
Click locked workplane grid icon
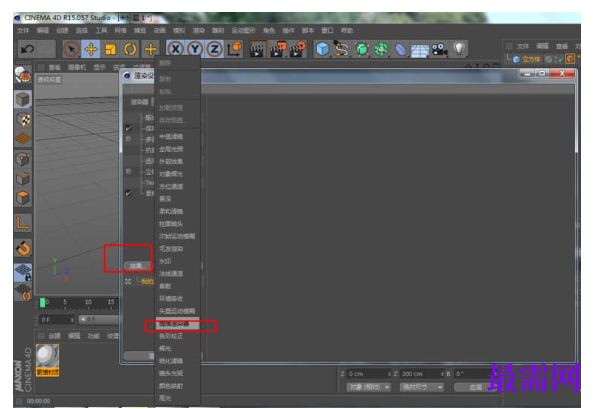coord(23,272)
